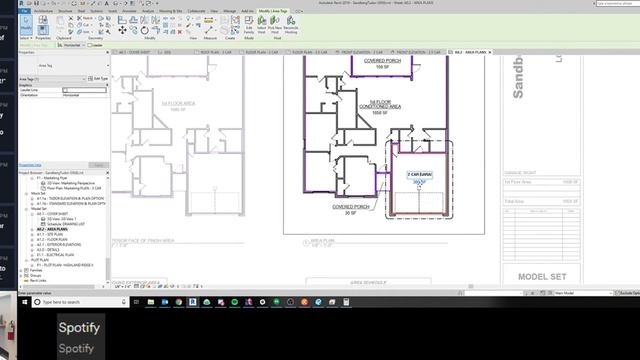Viewport: 640px width, 360px height.
Task: Open Spotify from the Windows taskbar
Action: coord(234,302)
